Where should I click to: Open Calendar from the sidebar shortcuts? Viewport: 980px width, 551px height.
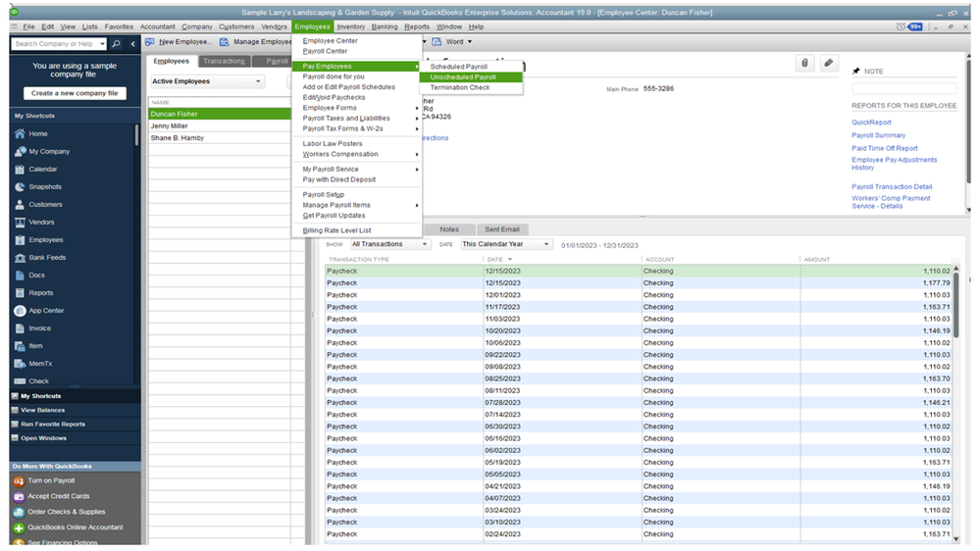click(x=21, y=170)
